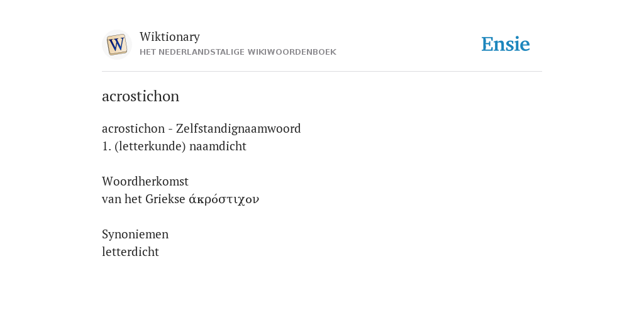Click the synonym letterdicht
This screenshot has height=322, width=644.
click(130, 252)
